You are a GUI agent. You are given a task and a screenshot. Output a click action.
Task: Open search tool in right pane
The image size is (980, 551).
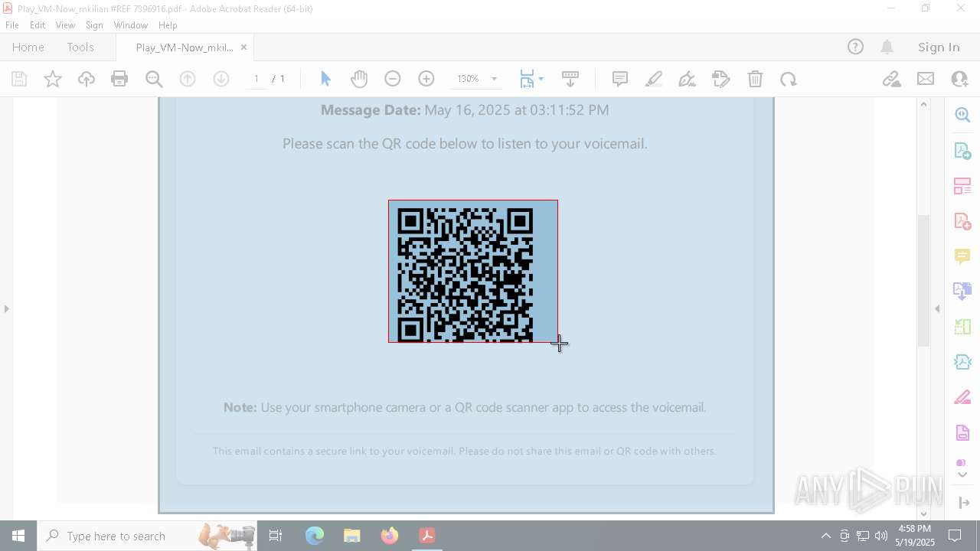coord(962,115)
